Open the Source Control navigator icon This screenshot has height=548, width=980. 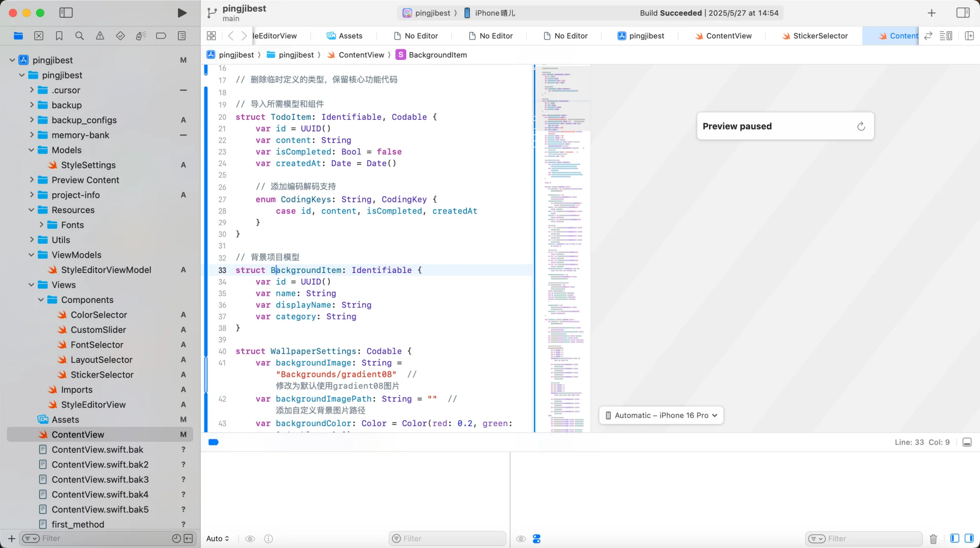tap(39, 36)
